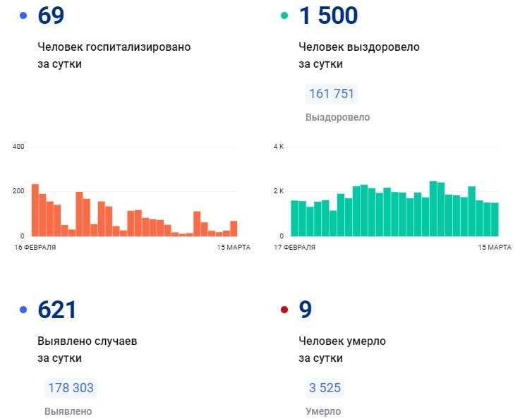This screenshot has height=419, width=532.
Task: Click the green dot beside 1 500
Action: (284, 16)
